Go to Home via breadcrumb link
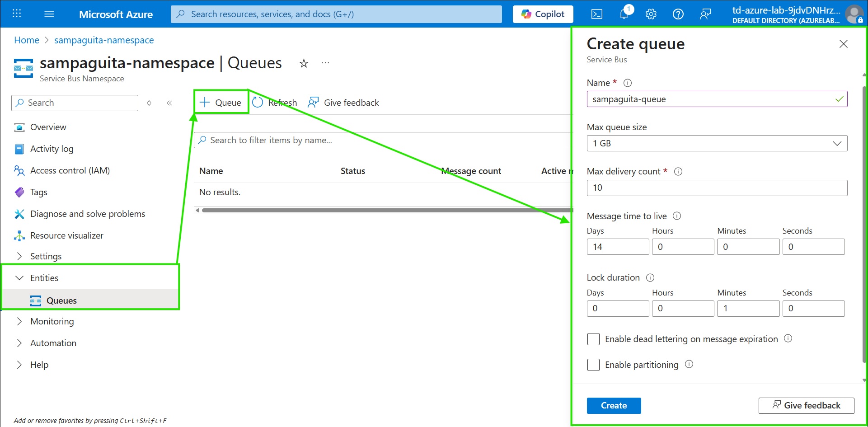This screenshot has height=427, width=868. 27,40
